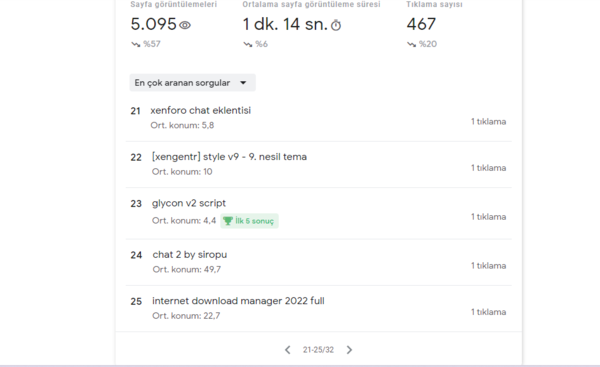Click the 5.095 page views number
Image resolution: width=600 pixels, height=367 pixels.
tap(153, 24)
